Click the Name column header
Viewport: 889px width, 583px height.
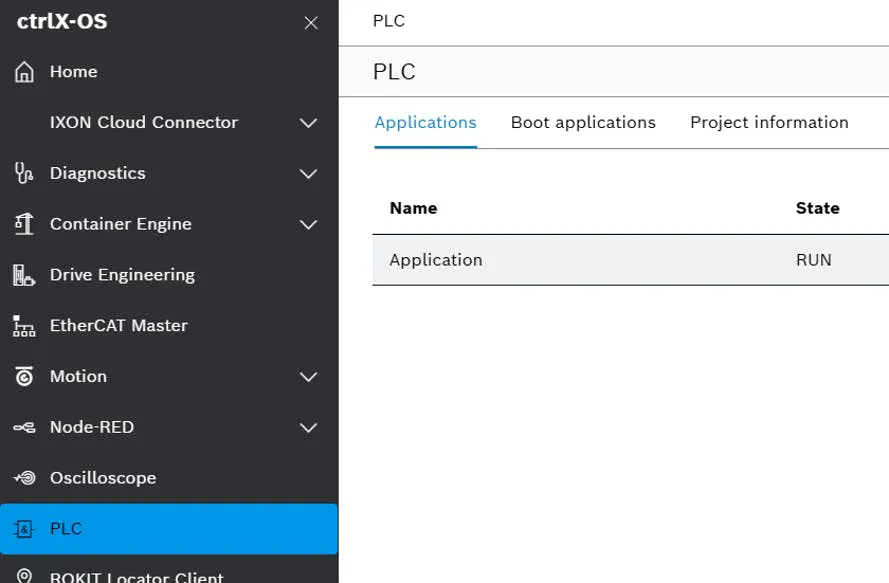pos(413,208)
